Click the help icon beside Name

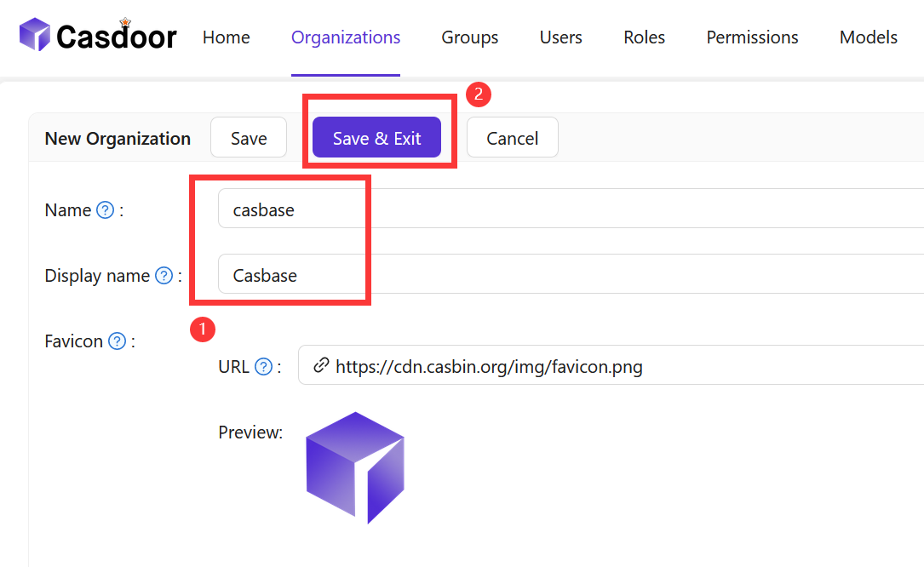pos(105,210)
